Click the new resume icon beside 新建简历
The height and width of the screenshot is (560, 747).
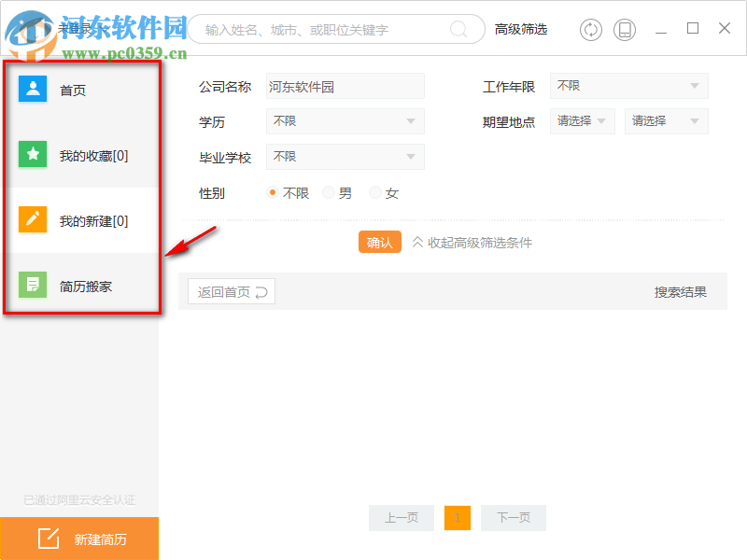coord(49,538)
